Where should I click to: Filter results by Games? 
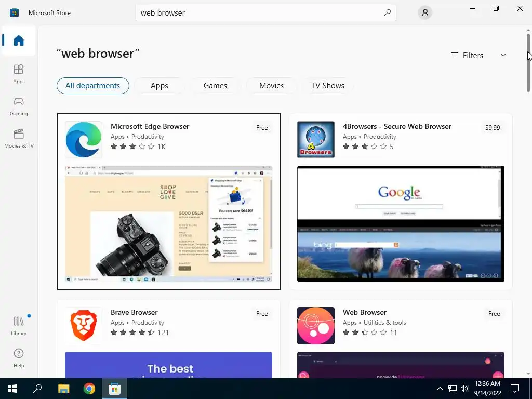coord(215,86)
